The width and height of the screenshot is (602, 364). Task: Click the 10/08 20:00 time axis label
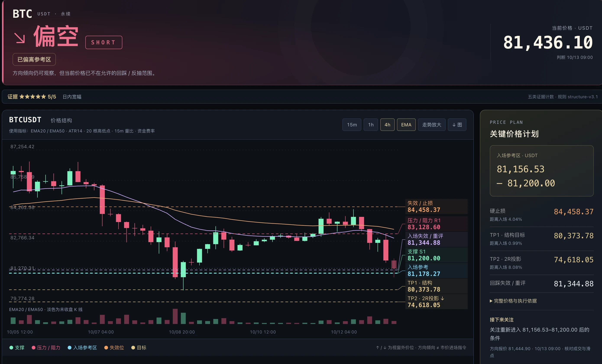[182, 332]
